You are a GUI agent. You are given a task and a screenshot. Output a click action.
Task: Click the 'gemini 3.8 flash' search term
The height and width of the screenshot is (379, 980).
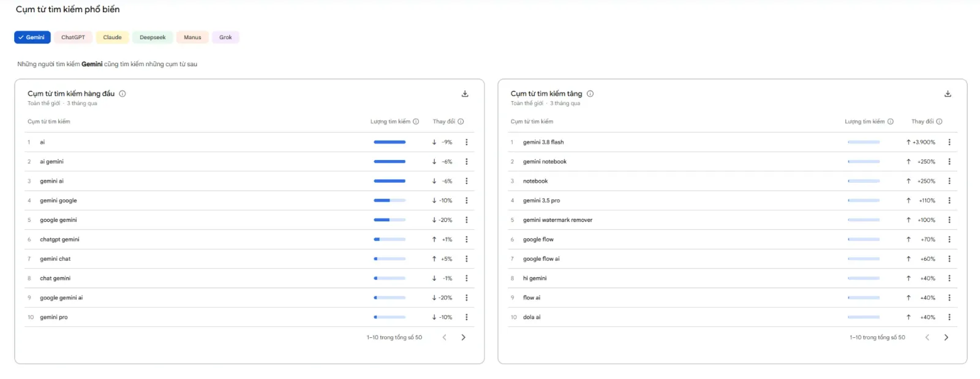pos(543,142)
